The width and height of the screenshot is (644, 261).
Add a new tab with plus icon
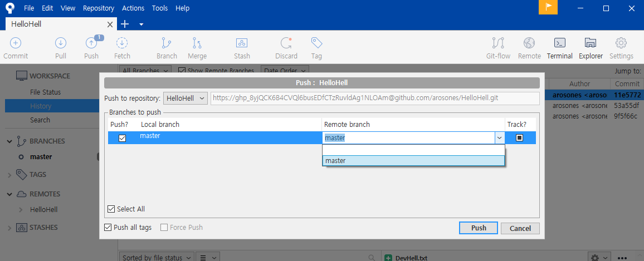(x=124, y=24)
